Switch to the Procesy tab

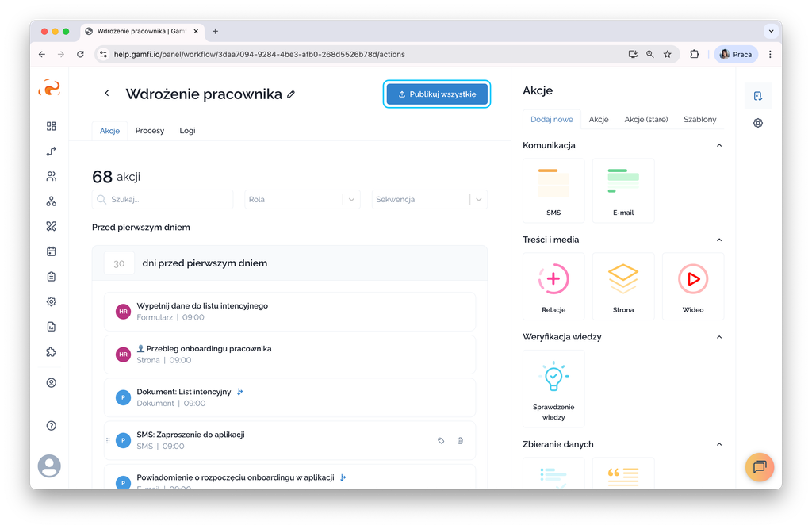coord(149,131)
